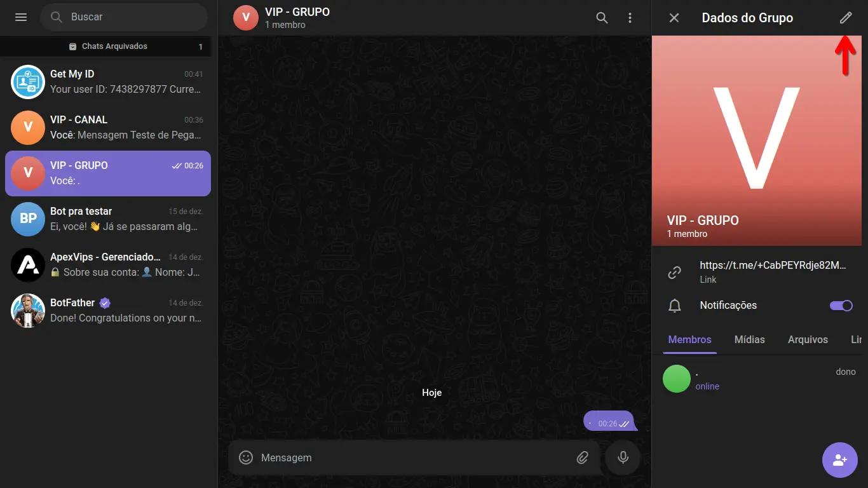868x488 pixels.
Task: Expand the Chats Arquivados section
Action: click(x=109, y=46)
